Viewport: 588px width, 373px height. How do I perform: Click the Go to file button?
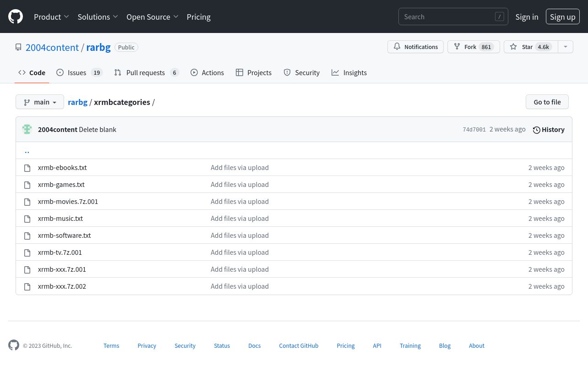click(547, 102)
